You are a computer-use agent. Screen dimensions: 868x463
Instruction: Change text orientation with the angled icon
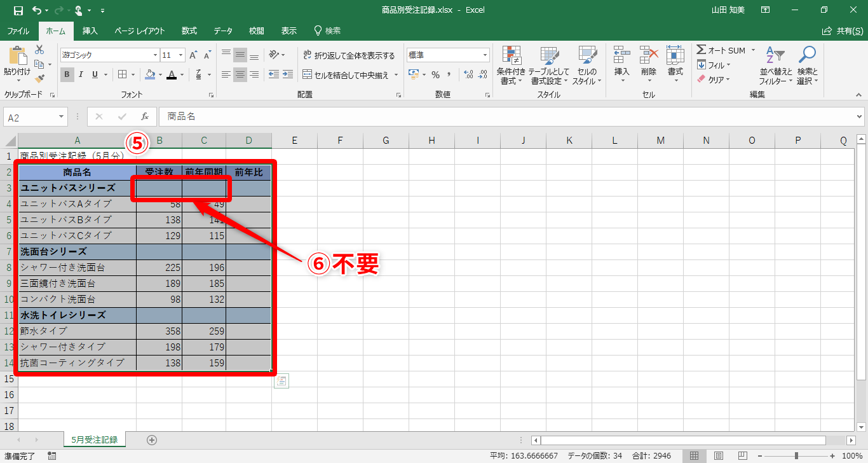point(274,55)
